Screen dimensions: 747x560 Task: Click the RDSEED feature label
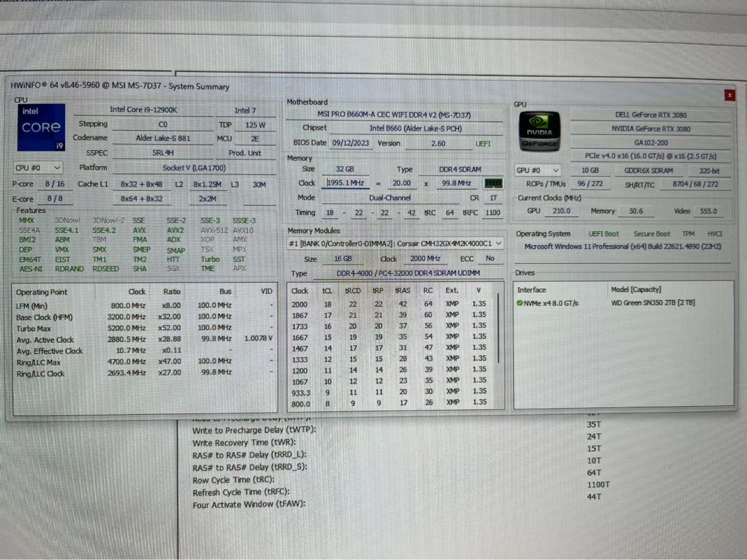(105, 269)
